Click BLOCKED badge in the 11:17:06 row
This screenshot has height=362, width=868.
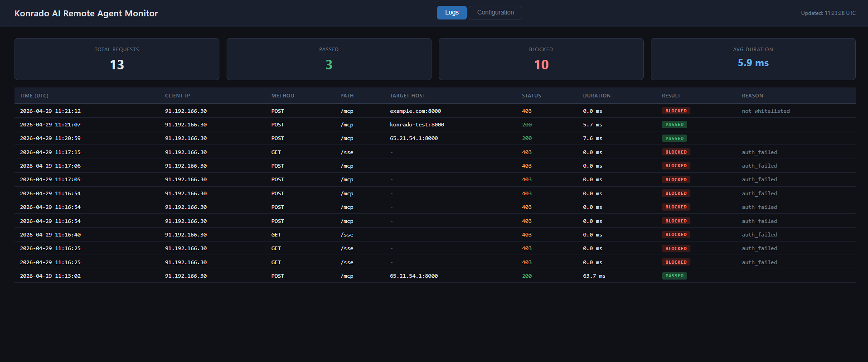[x=676, y=166]
